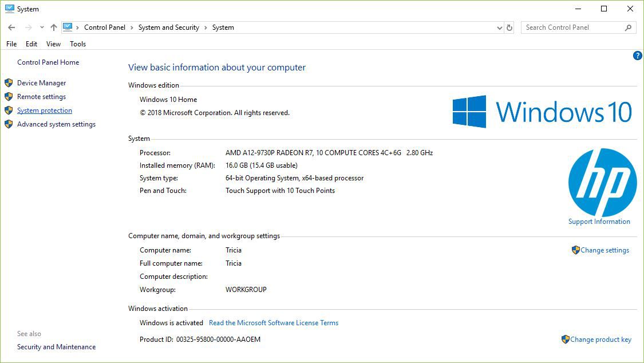Screen dimensions: 644x363
Task: Expand the chevron after System and Security
Action: pyautogui.click(x=206, y=27)
